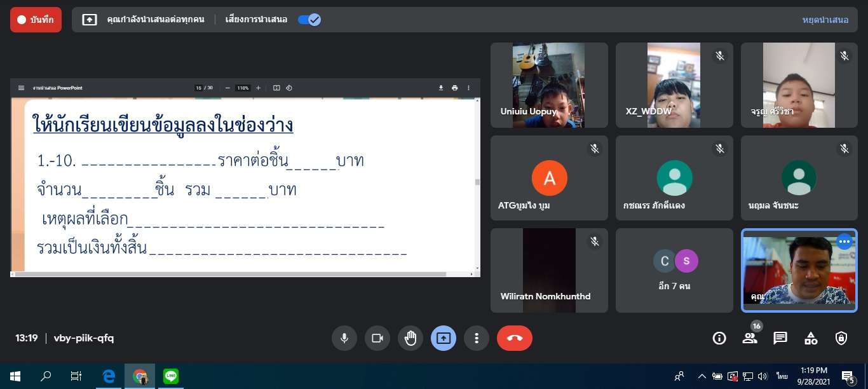Raise hand in the meeting
This screenshot has height=389, width=868.
tap(410, 338)
